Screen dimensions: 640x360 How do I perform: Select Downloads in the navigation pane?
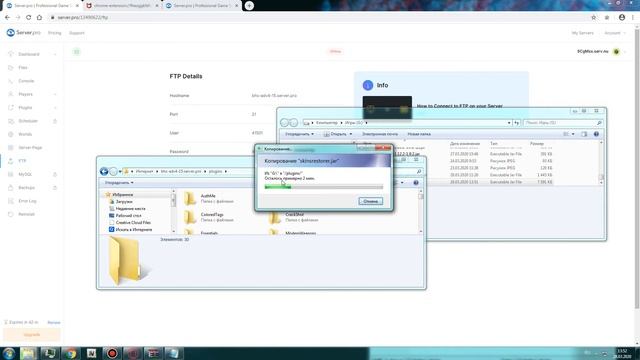(x=124, y=202)
